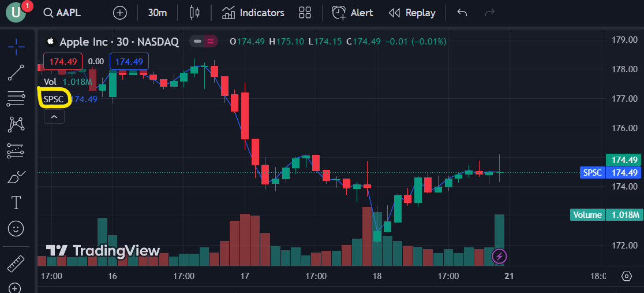Select the trend line drawing tool
This screenshot has width=644, height=293.
coord(16,72)
